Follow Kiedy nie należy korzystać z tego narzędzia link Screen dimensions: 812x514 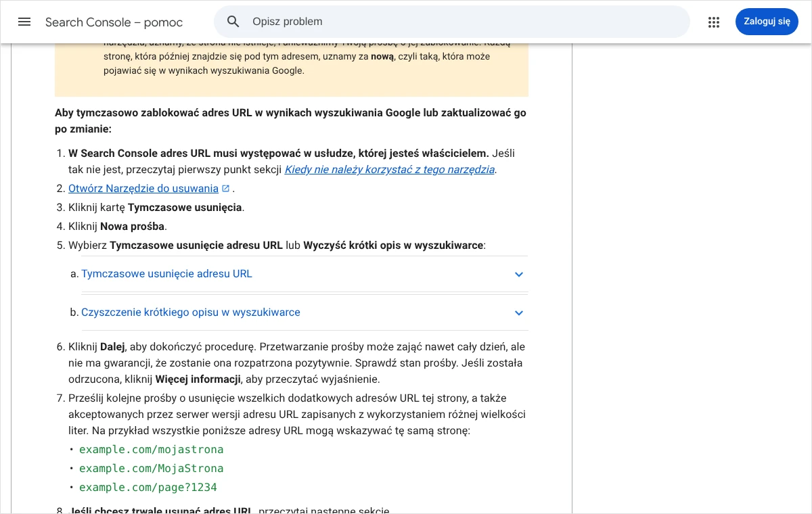tap(390, 170)
